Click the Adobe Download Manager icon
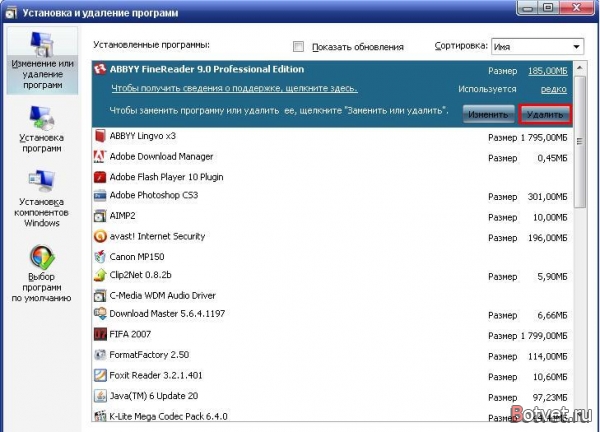This screenshot has width=600, height=432. 100,156
